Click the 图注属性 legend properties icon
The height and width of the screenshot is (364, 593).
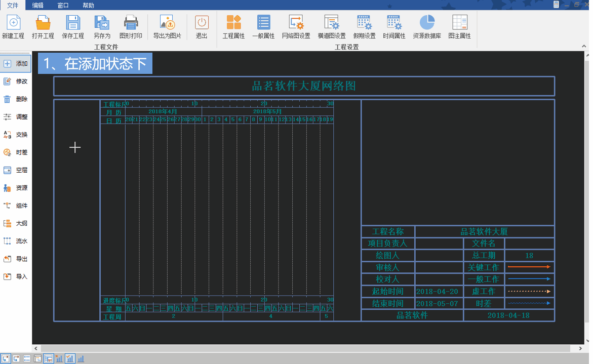coord(459,26)
